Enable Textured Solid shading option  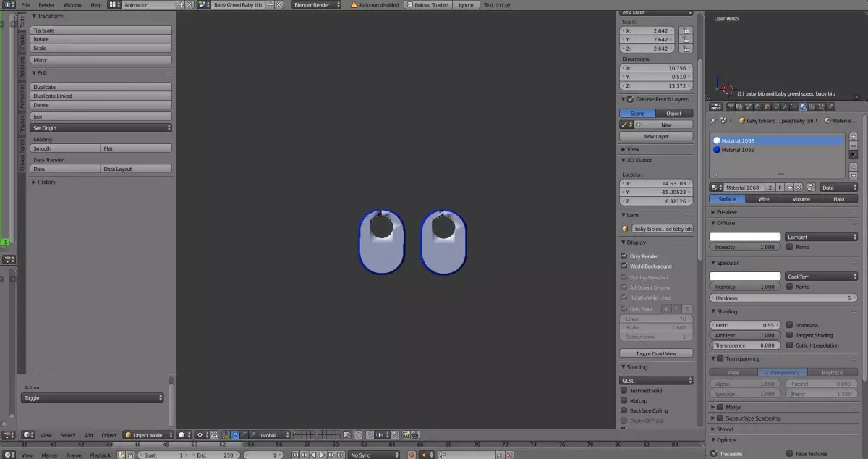click(x=624, y=391)
